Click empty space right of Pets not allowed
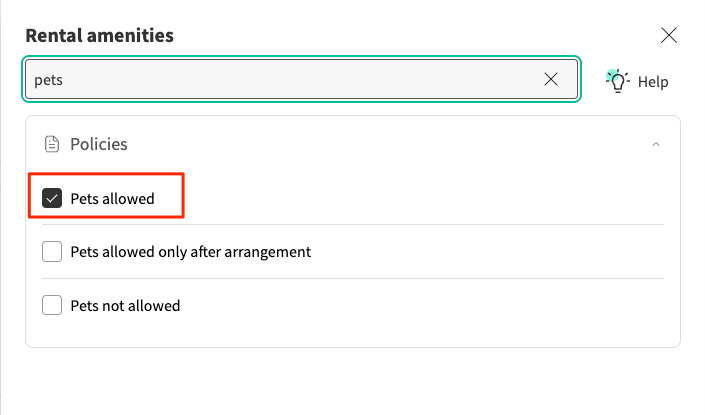Image resolution: width=705 pixels, height=415 pixels. click(420, 305)
